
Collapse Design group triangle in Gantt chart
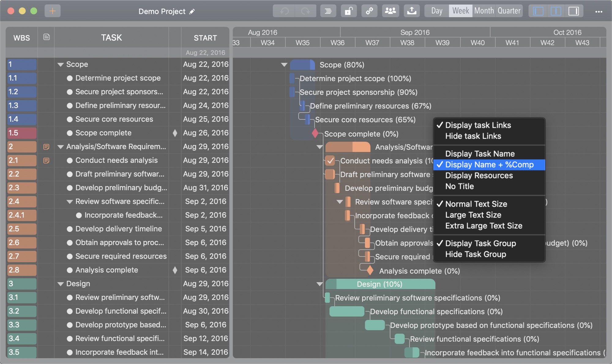tap(319, 284)
